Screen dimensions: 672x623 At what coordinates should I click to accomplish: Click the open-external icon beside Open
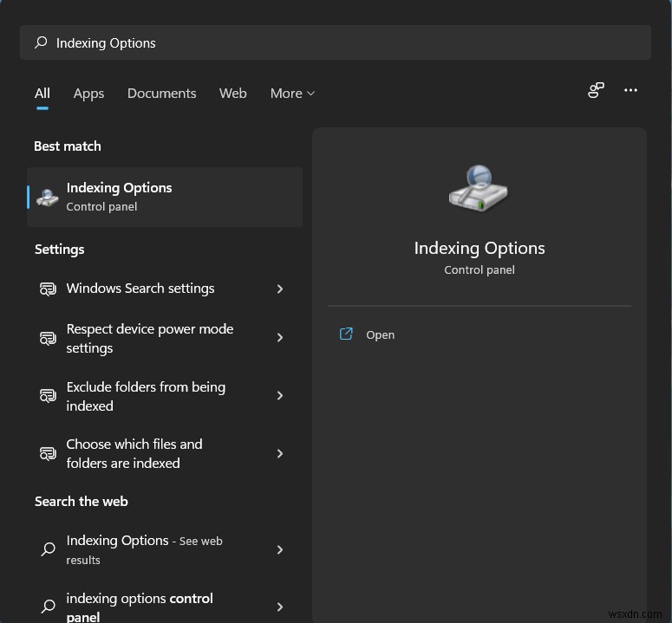(x=346, y=334)
